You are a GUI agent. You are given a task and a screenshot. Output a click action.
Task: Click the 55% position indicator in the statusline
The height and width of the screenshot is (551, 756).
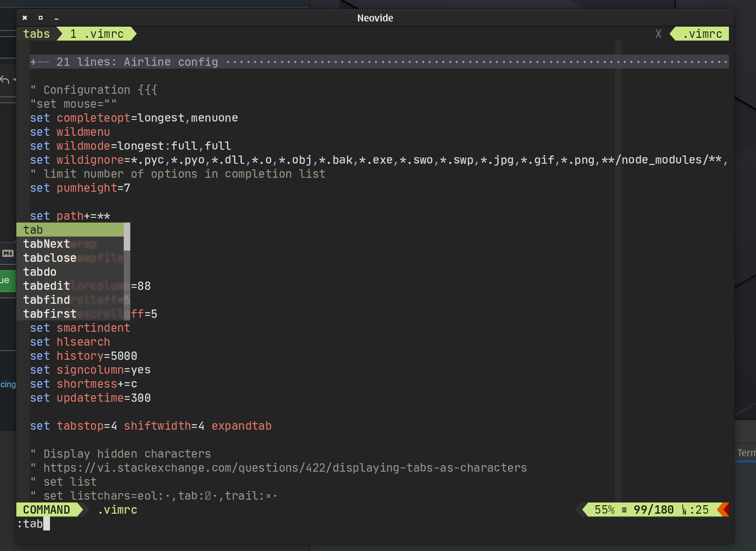click(605, 510)
